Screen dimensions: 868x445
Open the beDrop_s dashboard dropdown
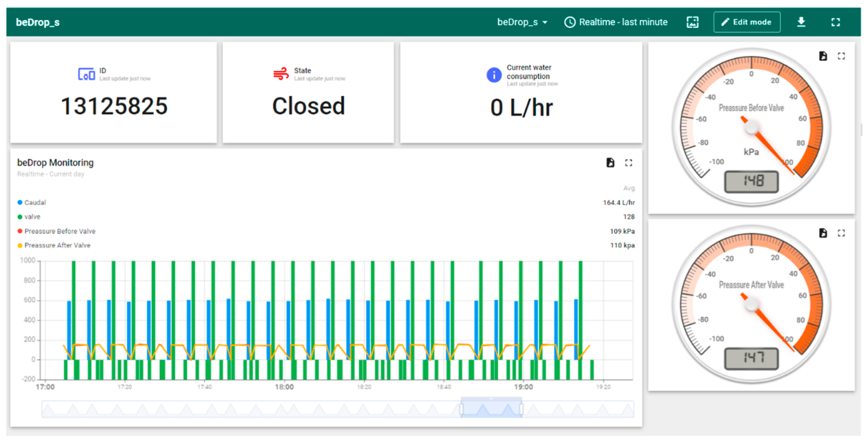coord(522,22)
